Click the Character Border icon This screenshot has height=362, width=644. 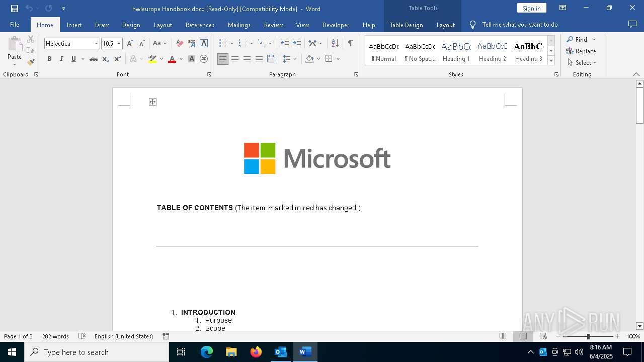[204, 43]
